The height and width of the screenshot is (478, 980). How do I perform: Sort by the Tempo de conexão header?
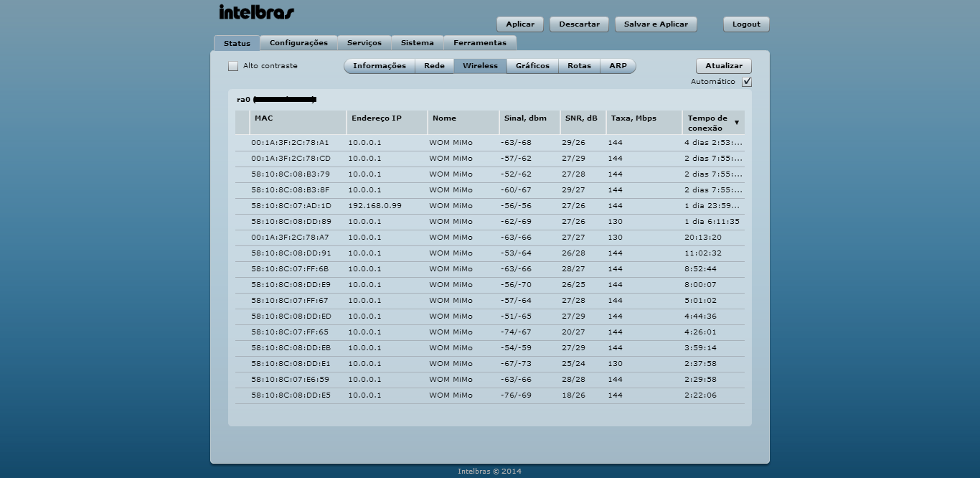click(x=714, y=123)
